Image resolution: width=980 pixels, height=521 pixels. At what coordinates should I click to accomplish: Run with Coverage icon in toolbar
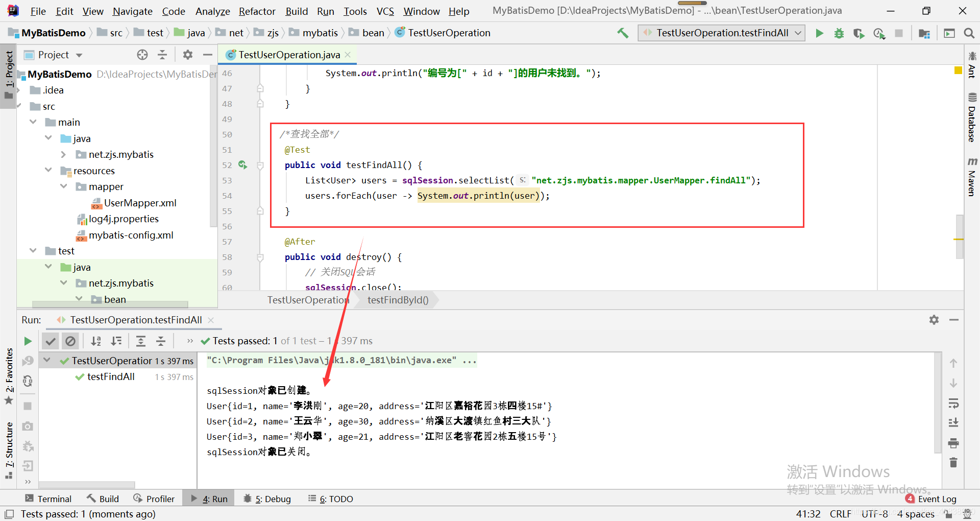(x=859, y=33)
